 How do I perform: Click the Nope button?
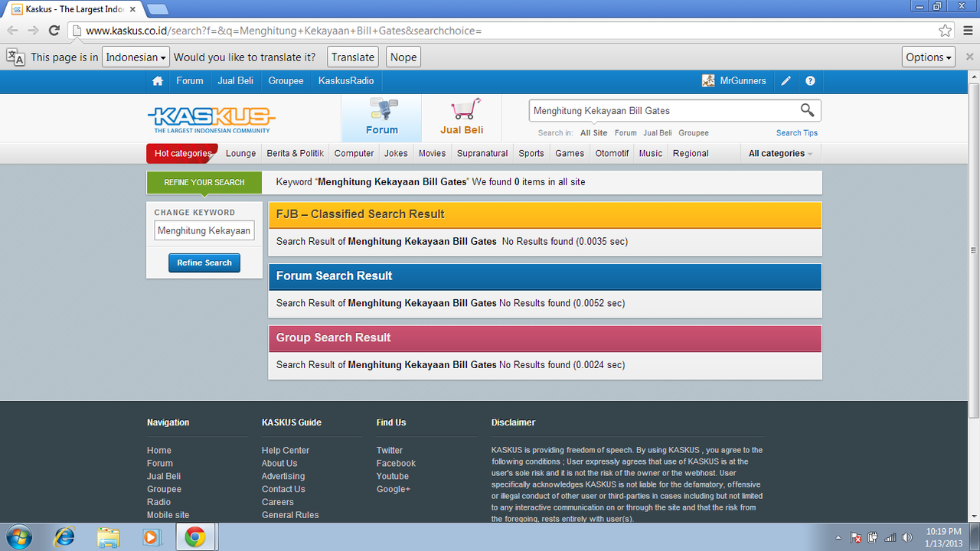(x=403, y=57)
